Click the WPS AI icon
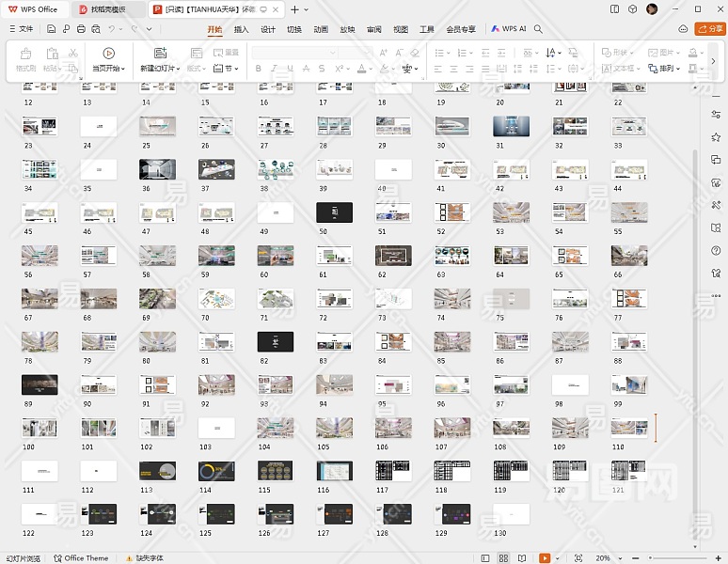This screenshot has height=564, width=728. (508, 29)
